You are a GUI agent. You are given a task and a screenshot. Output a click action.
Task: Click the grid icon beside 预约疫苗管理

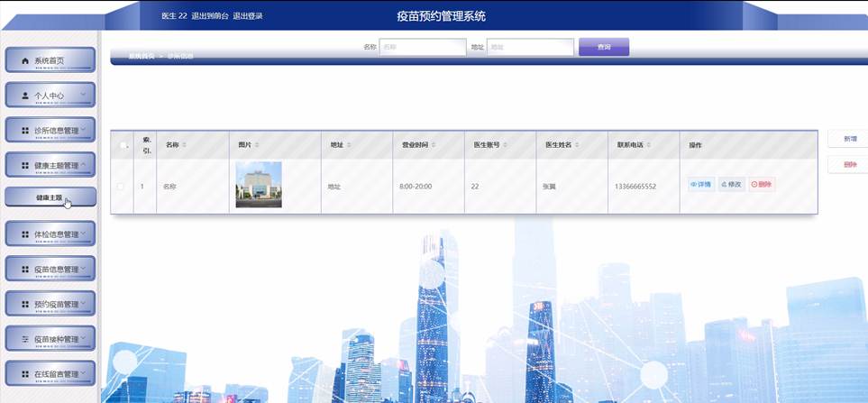coord(25,304)
